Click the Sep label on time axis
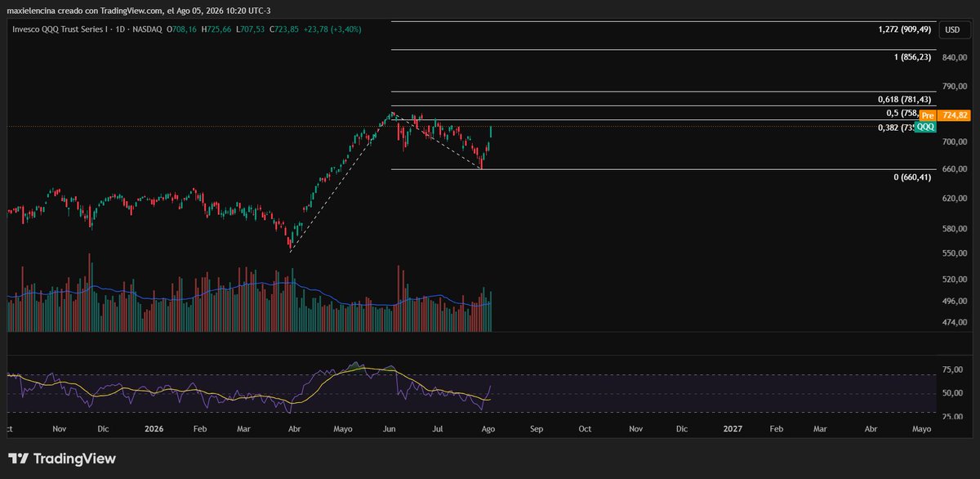 [537, 428]
